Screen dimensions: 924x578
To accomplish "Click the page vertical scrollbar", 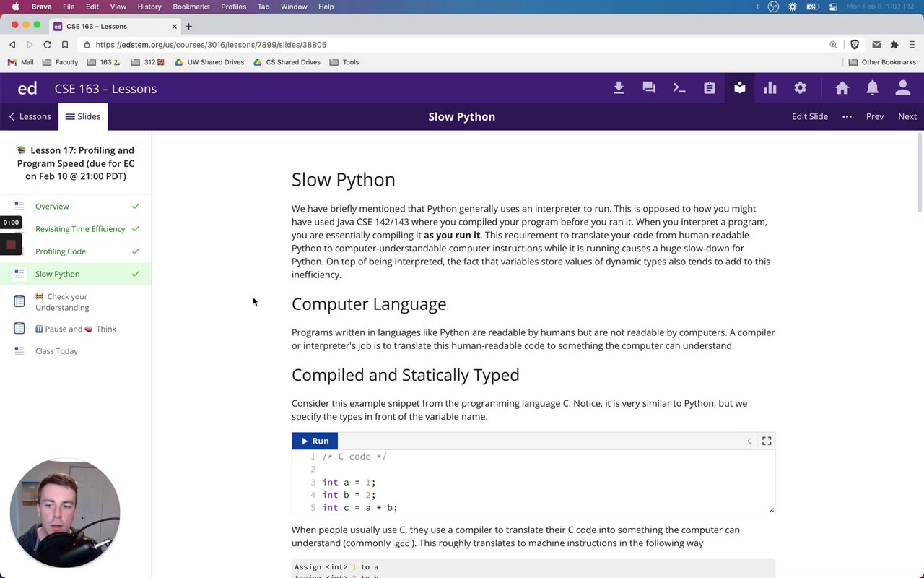I will point(920,173).
